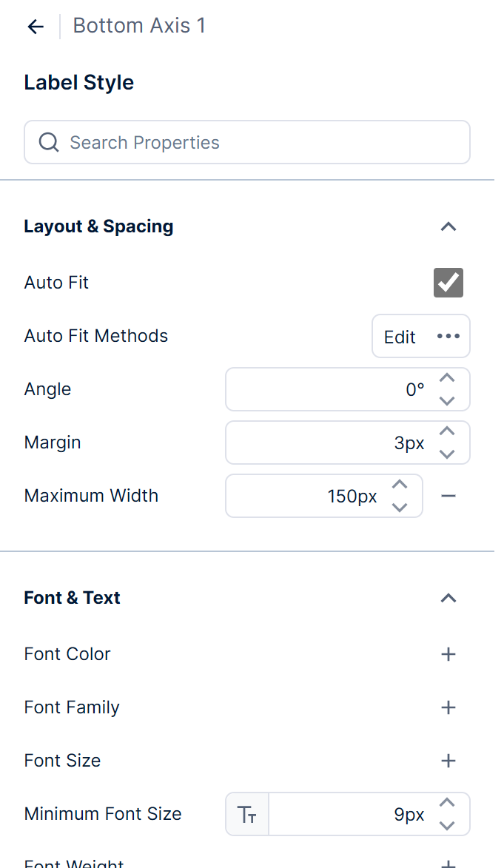Viewport: 504px width, 868px height.
Task: Collapse the Font & Text section
Action: coord(448,598)
